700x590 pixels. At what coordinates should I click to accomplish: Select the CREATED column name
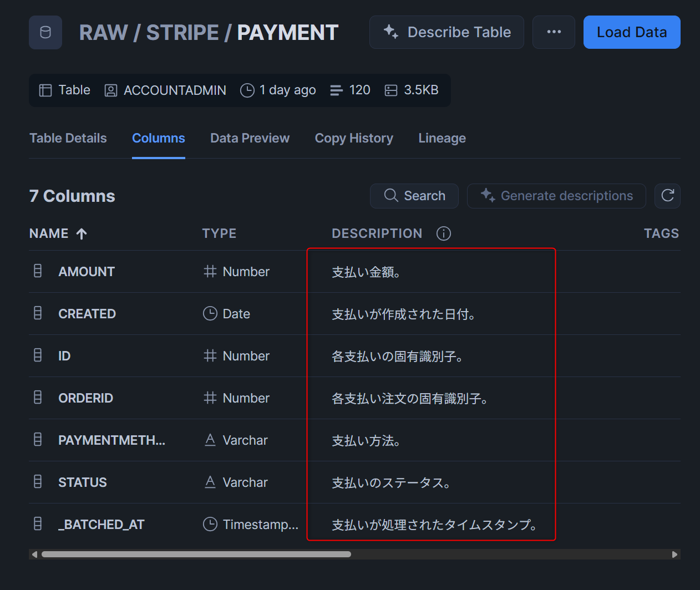tap(87, 314)
